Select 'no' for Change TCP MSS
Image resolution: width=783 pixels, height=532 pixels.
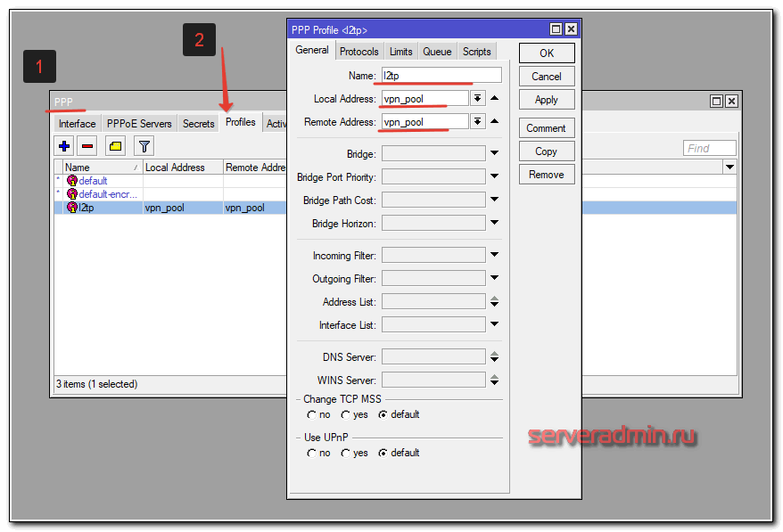(311, 414)
